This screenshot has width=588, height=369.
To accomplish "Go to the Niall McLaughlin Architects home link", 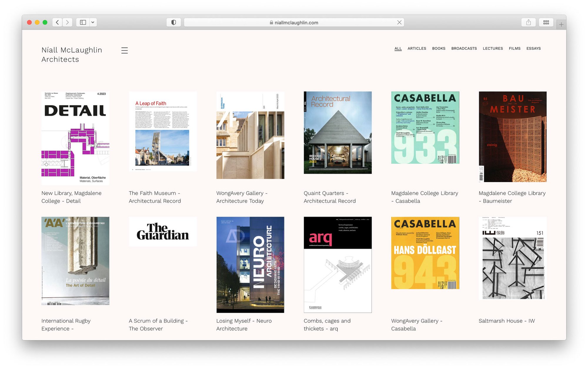I will pyautogui.click(x=72, y=55).
